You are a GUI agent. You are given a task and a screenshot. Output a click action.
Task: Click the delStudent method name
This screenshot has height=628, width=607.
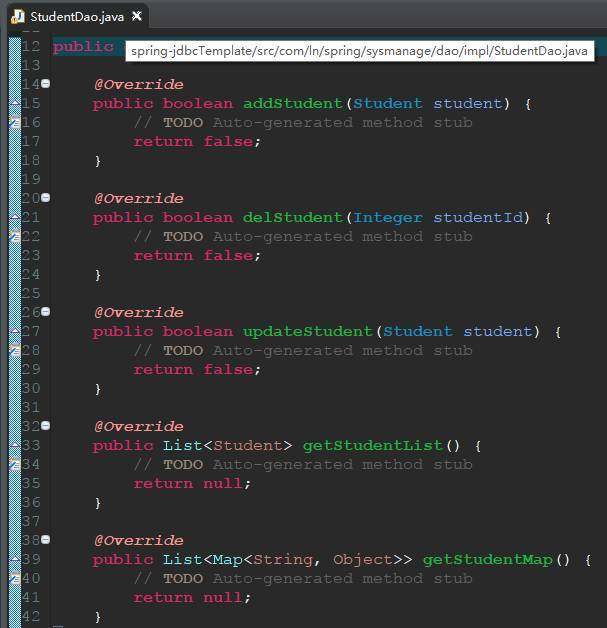point(293,217)
